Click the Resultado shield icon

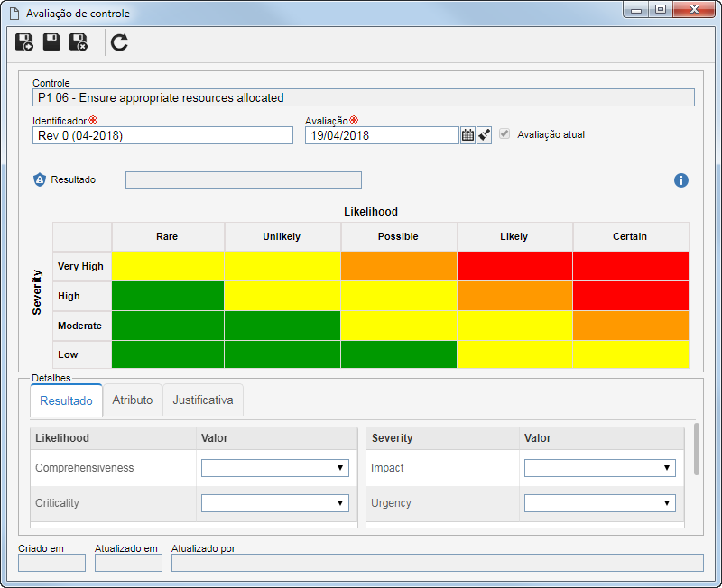(x=40, y=179)
